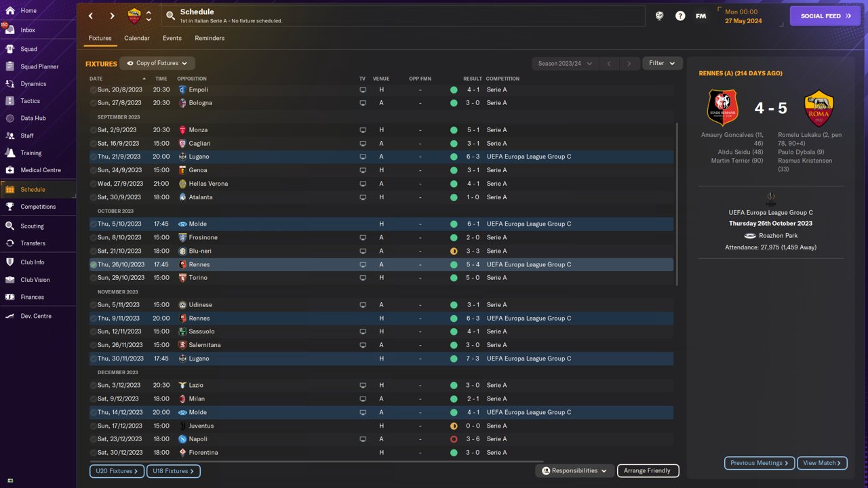Open the FM menu icon

point(701,16)
